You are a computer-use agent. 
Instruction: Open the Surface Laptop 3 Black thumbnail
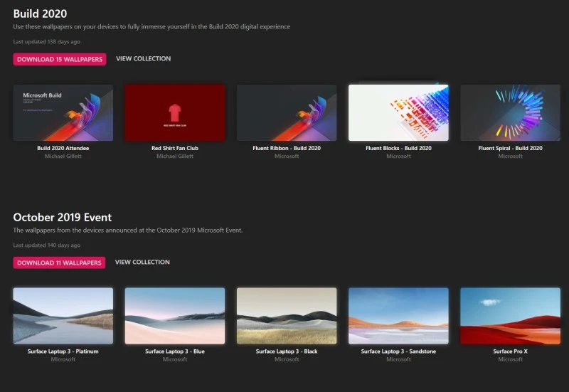[x=287, y=316]
